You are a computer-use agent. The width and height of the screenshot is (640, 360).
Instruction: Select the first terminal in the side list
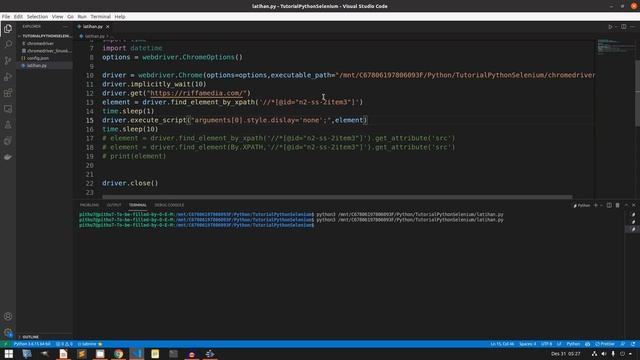point(633,215)
